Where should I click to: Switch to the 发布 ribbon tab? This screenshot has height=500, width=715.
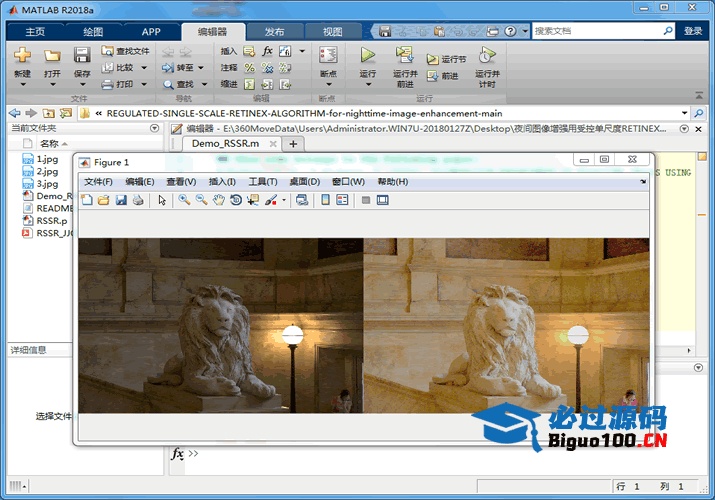pyautogui.click(x=274, y=31)
